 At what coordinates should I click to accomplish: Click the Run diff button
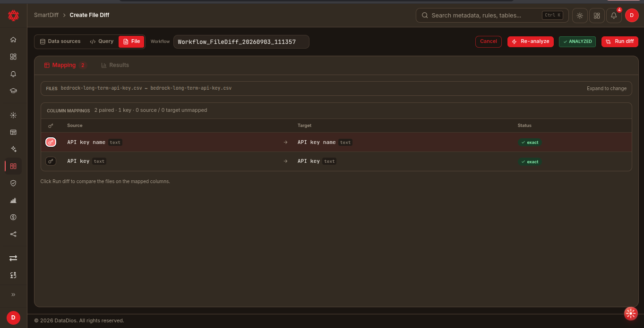[620, 42]
